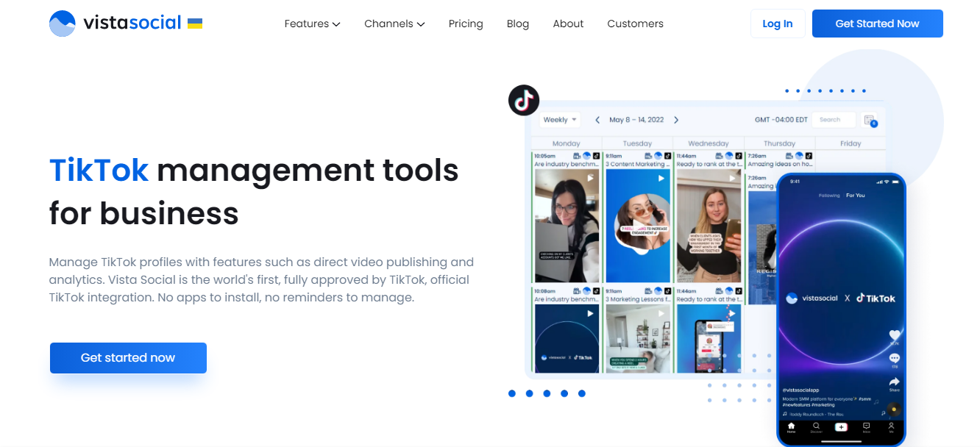Click play icon on Tuesday '3 Content Marketing' video

661,178
